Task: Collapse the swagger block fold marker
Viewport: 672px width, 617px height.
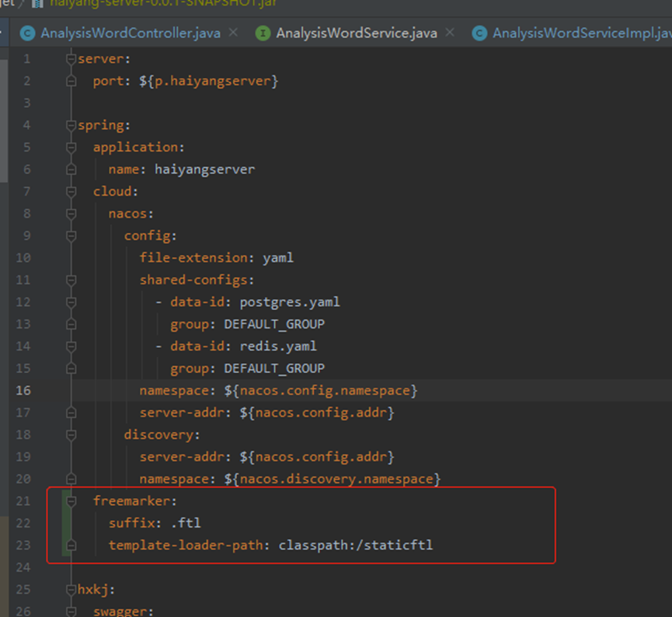Action: [x=71, y=612]
